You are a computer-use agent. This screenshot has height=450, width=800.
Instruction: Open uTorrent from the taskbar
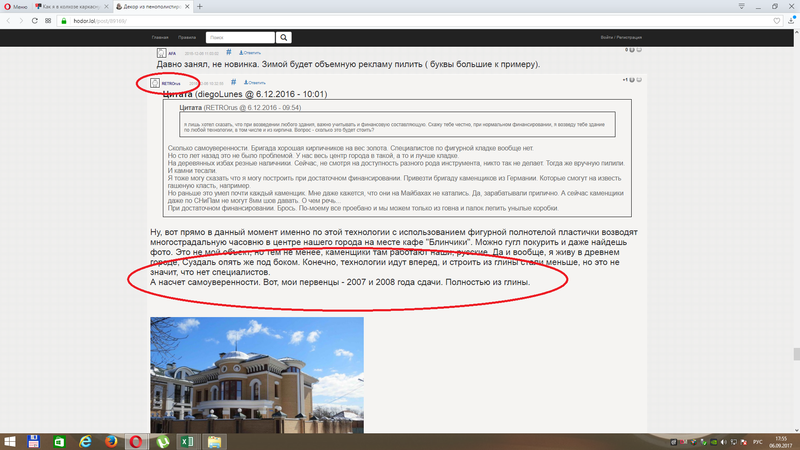tap(163, 441)
